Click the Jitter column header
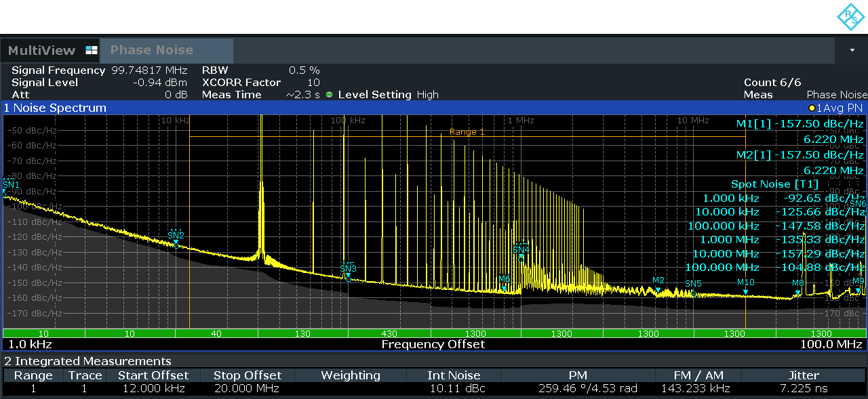This screenshot has width=868, height=399. [x=803, y=375]
